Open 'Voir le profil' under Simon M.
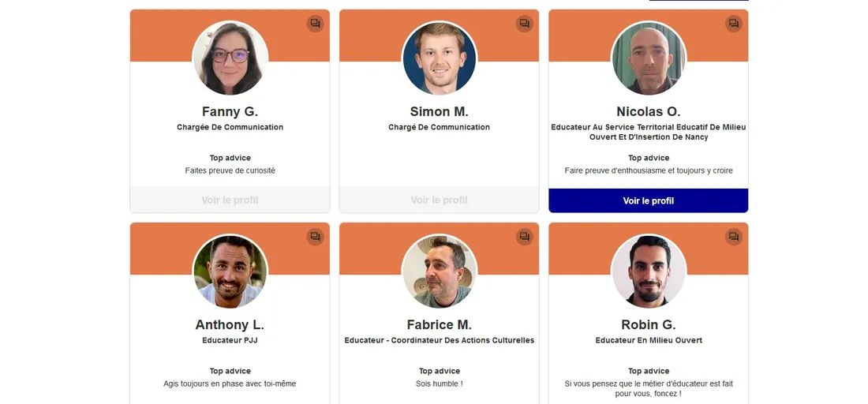 pos(439,200)
